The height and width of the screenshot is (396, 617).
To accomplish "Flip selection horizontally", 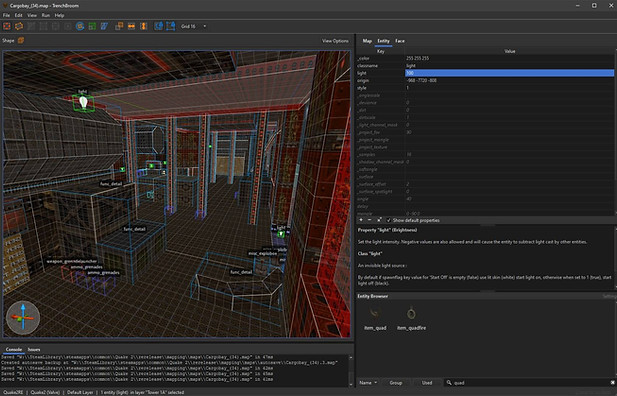I will coord(131,26).
